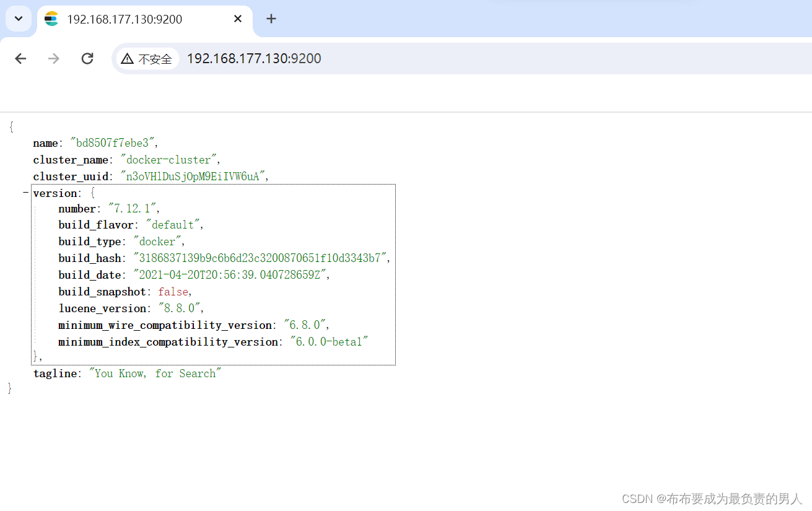Click the build_hash key
Screen dimensions: 812x511
pyautogui.click(x=90, y=258)
